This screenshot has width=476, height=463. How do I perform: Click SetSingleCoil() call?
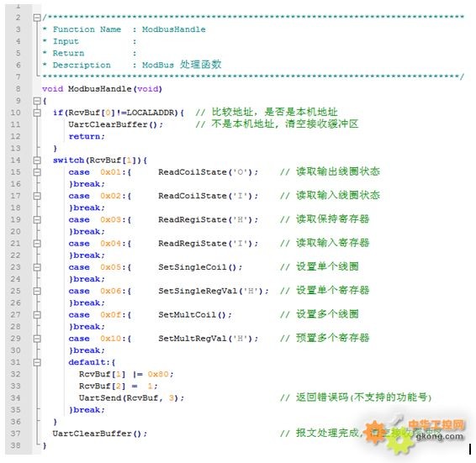tap(200, 267)
